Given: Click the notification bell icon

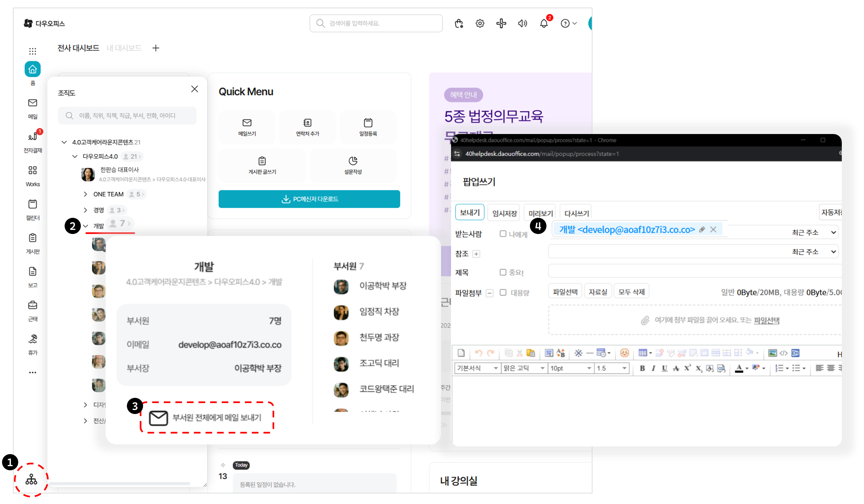Looking at the screenshot, I should (544, 23).
